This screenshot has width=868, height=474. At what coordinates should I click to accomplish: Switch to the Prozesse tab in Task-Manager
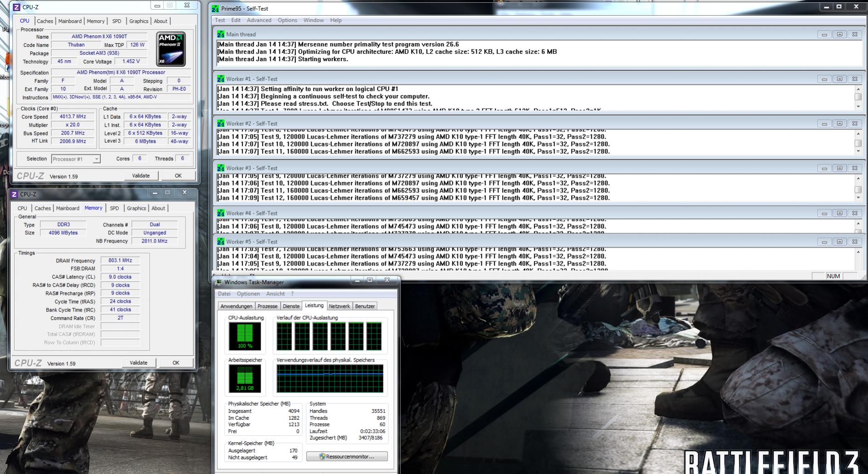(x=267, y=306)
